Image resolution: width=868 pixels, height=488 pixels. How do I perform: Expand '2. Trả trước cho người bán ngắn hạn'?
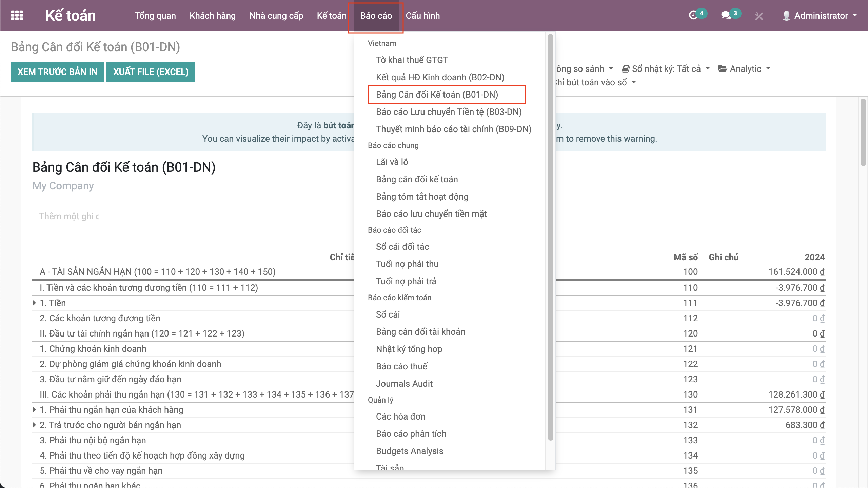(x=34, y=425)
